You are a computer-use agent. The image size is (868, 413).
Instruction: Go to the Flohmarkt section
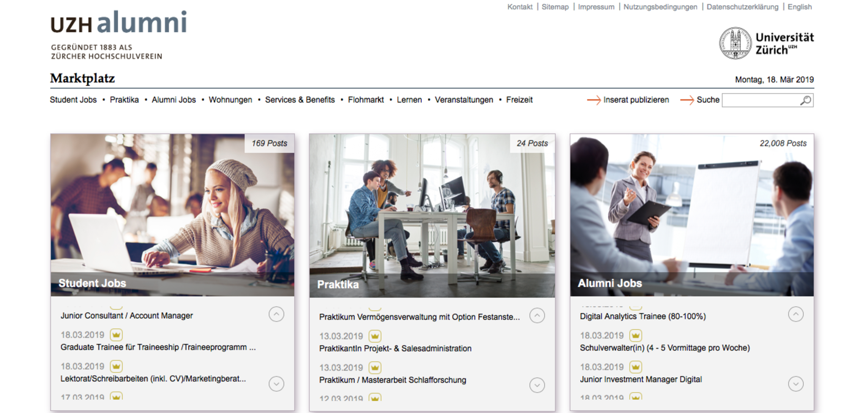pos(366,100)
